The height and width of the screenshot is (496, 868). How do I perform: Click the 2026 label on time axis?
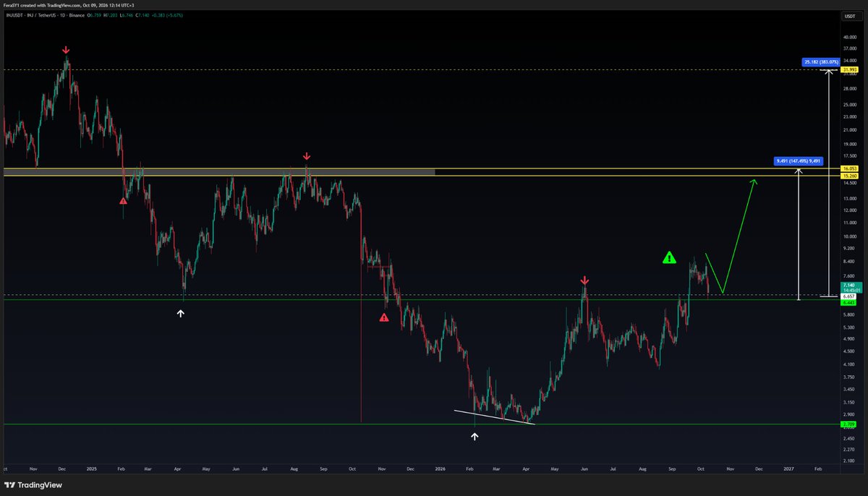point(441,469)
